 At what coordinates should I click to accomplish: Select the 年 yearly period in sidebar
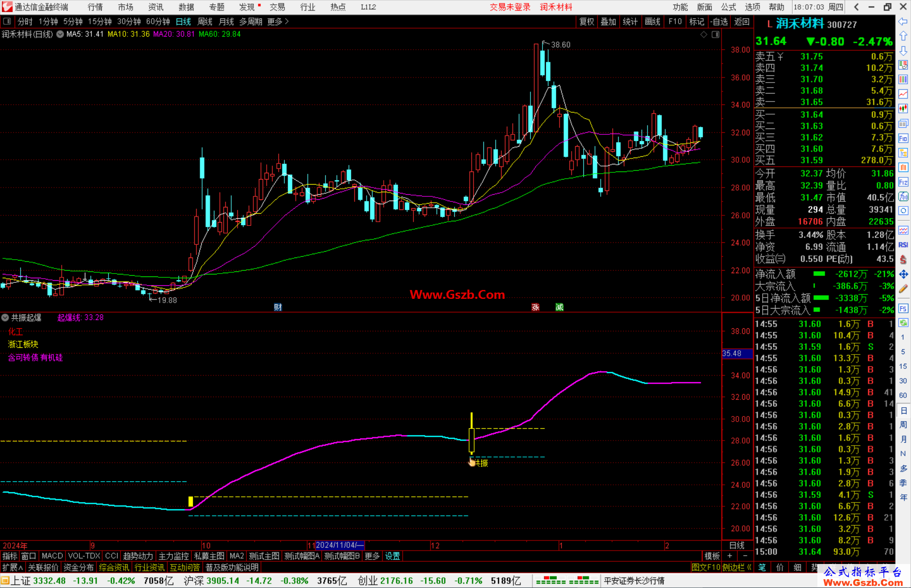point(903,497)
